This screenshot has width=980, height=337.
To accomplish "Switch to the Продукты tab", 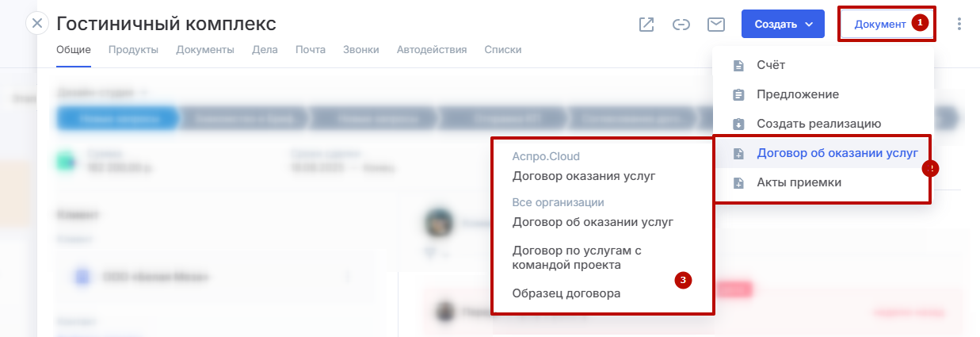I will tap(133, 50).
